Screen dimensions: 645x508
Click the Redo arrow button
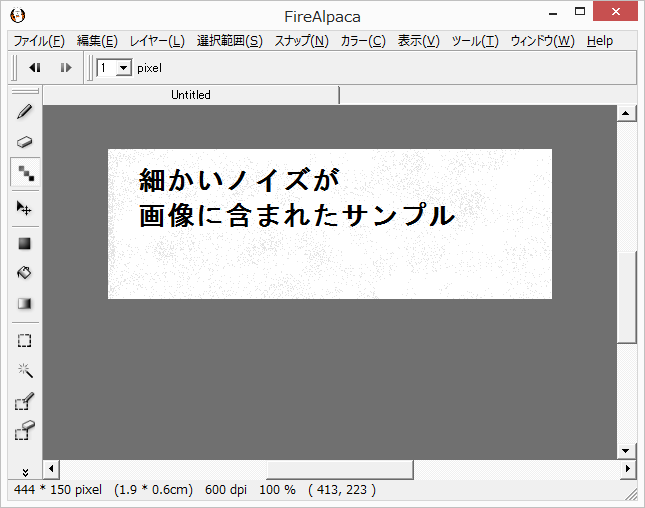click(x=66, y=67)
